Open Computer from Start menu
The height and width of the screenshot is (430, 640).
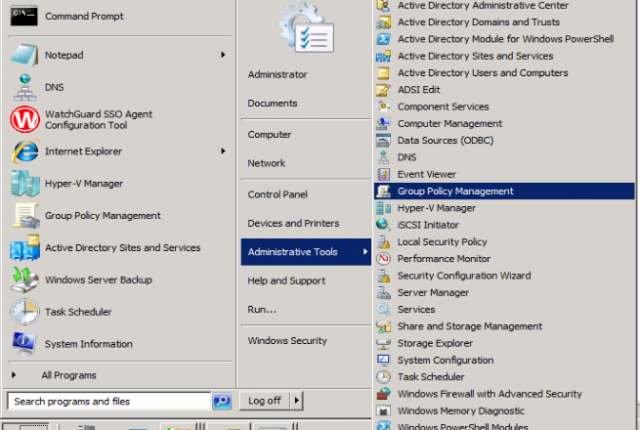269,135
